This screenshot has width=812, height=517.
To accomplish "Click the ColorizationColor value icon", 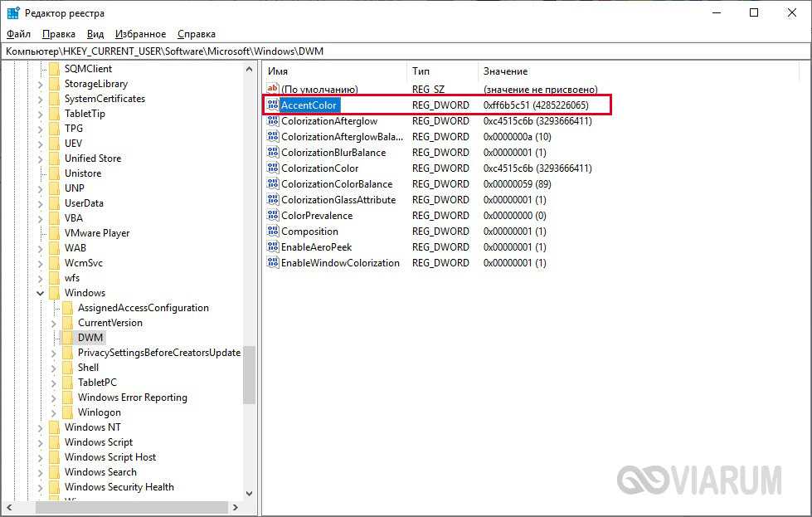I will click(x=273, y=168).
